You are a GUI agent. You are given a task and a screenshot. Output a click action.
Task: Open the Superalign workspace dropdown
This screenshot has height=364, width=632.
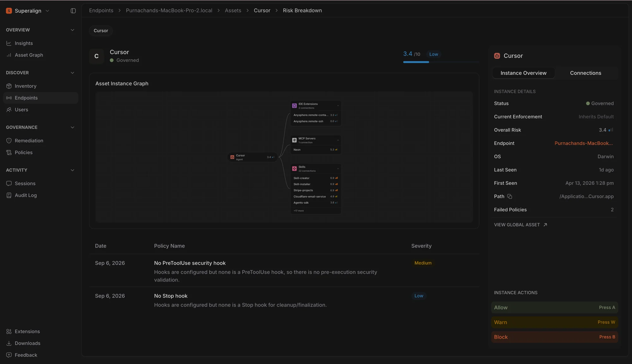[28, 11]
